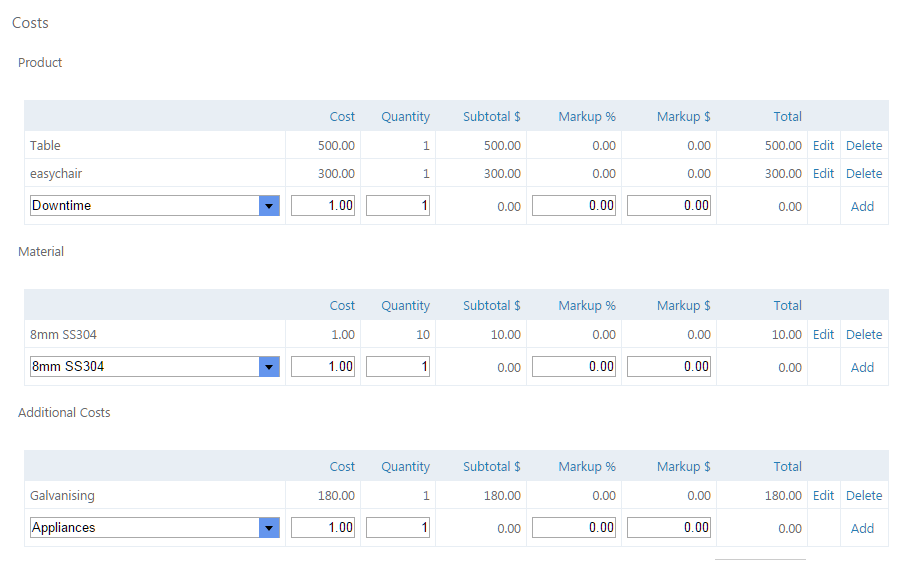
Task: Delete the Galvanising cost row
Action: (x=864, y=496)
